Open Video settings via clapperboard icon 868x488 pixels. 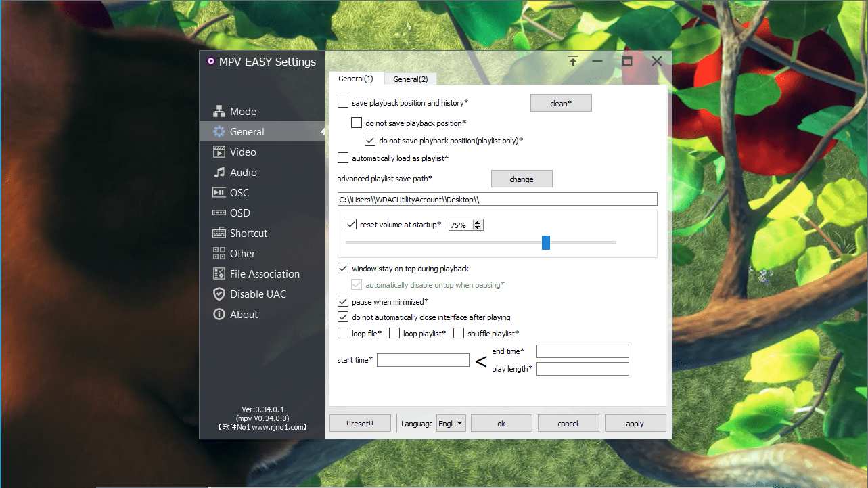tap(219, 152)
